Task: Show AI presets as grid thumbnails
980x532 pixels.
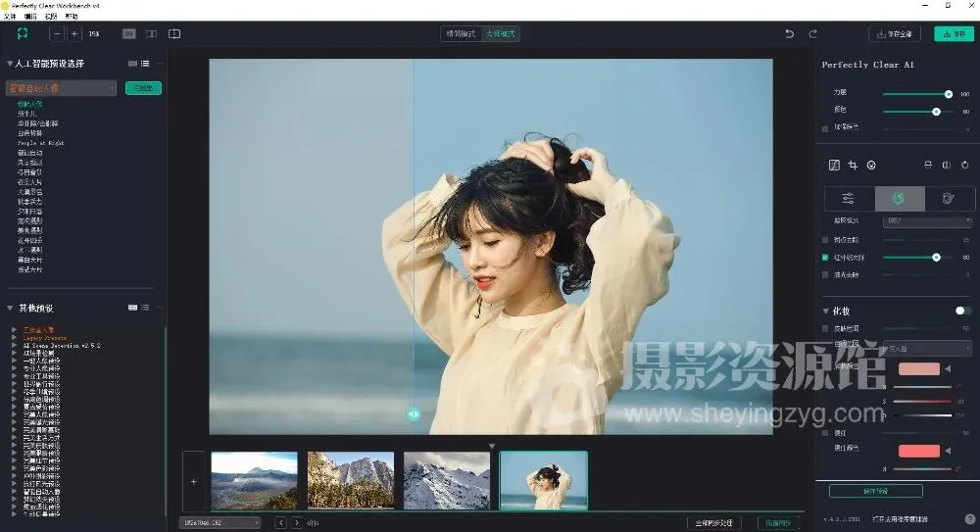Action: [132, 64]
